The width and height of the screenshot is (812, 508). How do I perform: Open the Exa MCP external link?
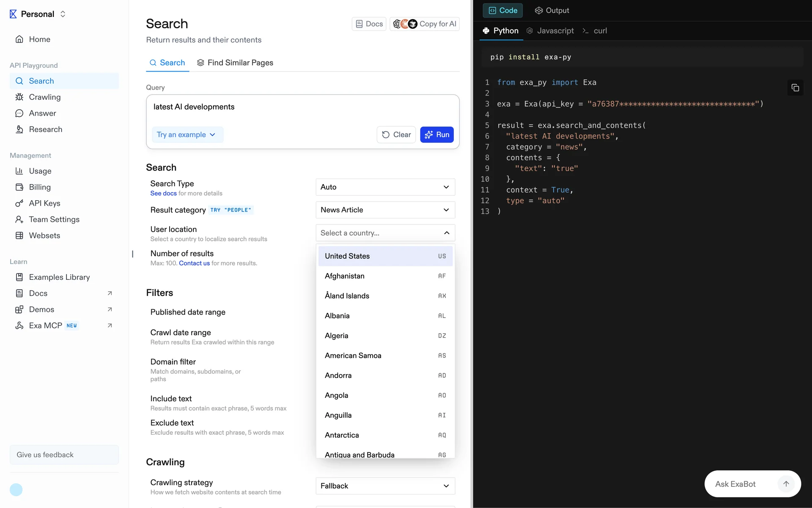[110, 326]
